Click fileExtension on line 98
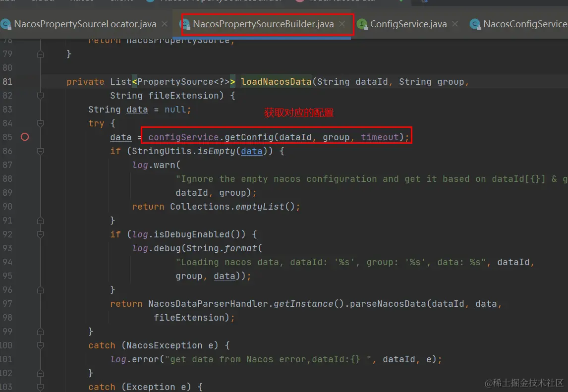 tap(189, 318)
